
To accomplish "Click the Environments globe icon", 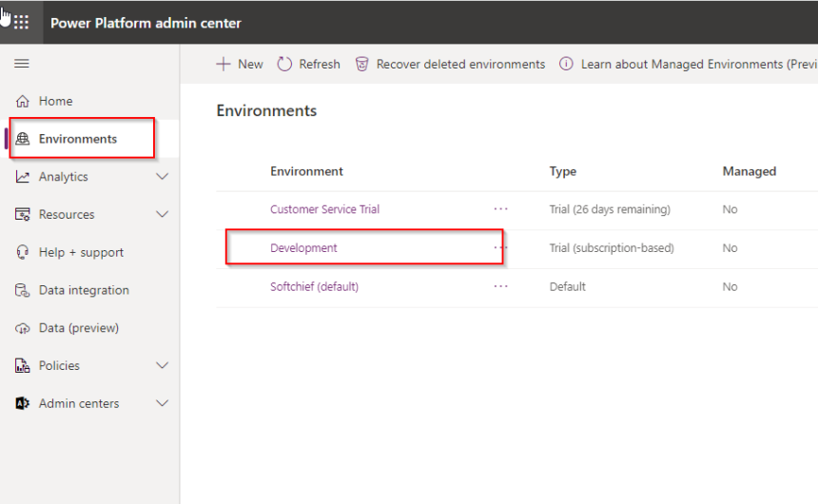I will pyautogui.click(x=23, y=139).
